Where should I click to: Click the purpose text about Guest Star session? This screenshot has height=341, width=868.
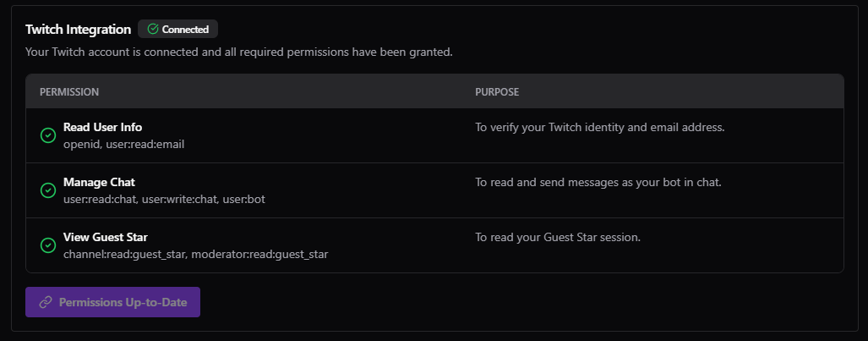coord(558,237)
